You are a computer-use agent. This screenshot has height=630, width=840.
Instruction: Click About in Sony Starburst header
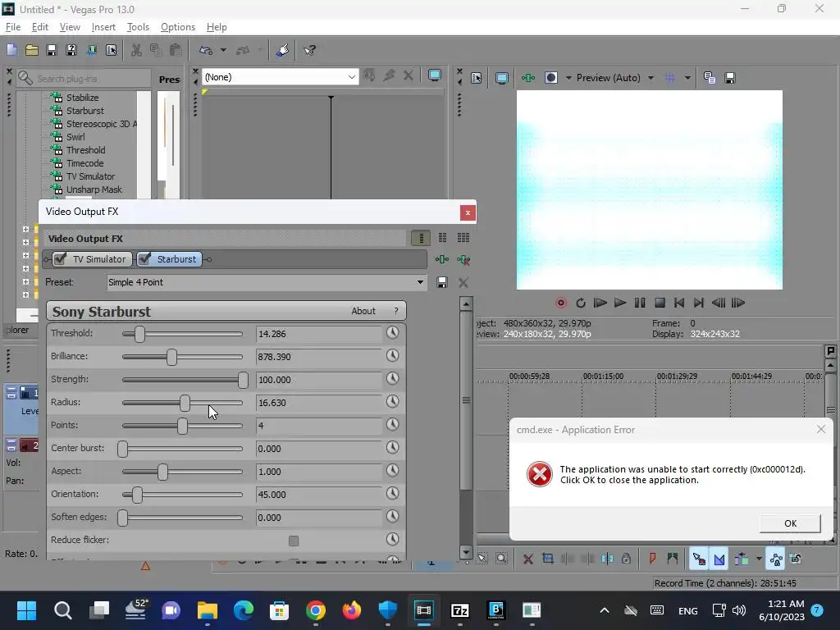(363, 311)
